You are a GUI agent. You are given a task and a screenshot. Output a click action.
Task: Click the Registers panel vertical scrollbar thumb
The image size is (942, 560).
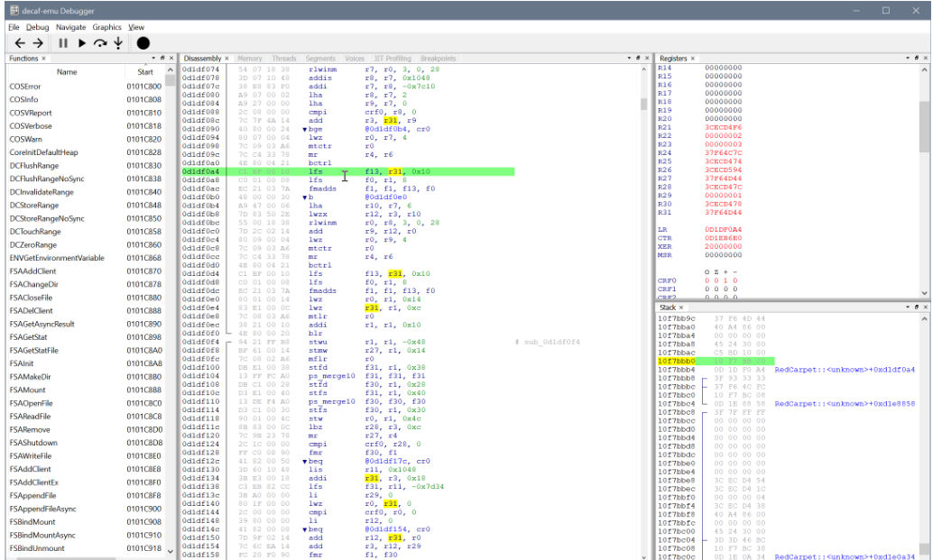924,126
